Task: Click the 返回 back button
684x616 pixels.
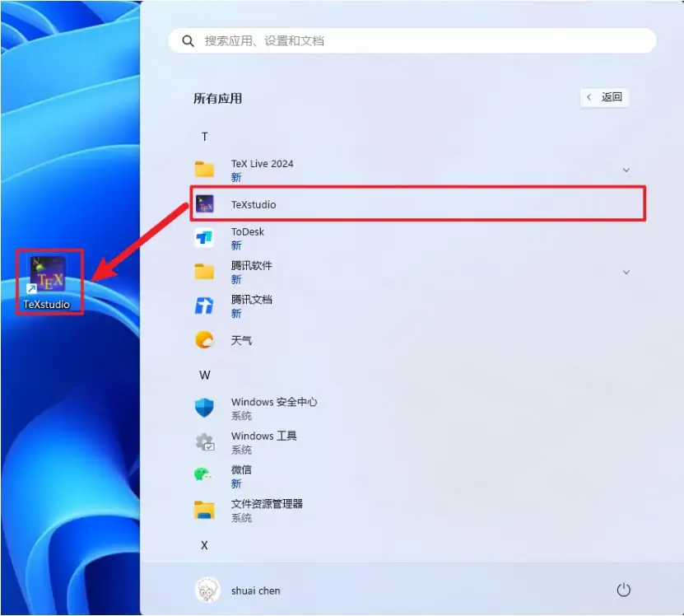Action: (x=604, y=97)
